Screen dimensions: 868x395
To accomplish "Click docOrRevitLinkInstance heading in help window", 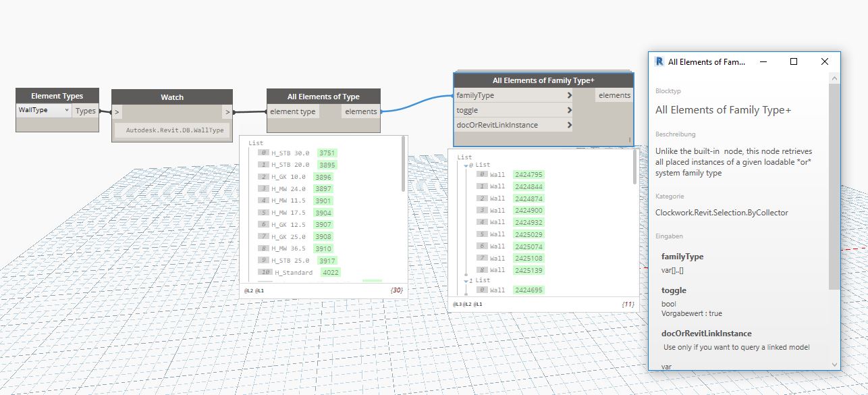I will [x=706, y=334].
